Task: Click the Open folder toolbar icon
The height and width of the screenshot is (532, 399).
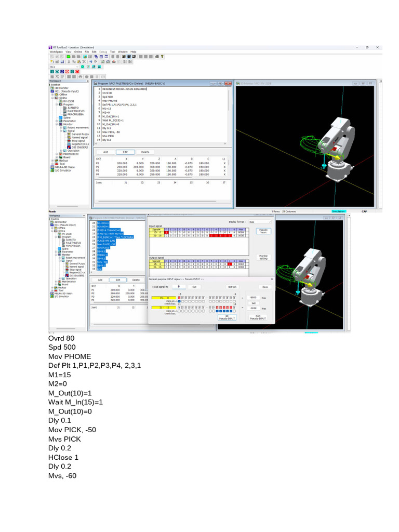Action: pyautogui.click(x=57, y=62)
